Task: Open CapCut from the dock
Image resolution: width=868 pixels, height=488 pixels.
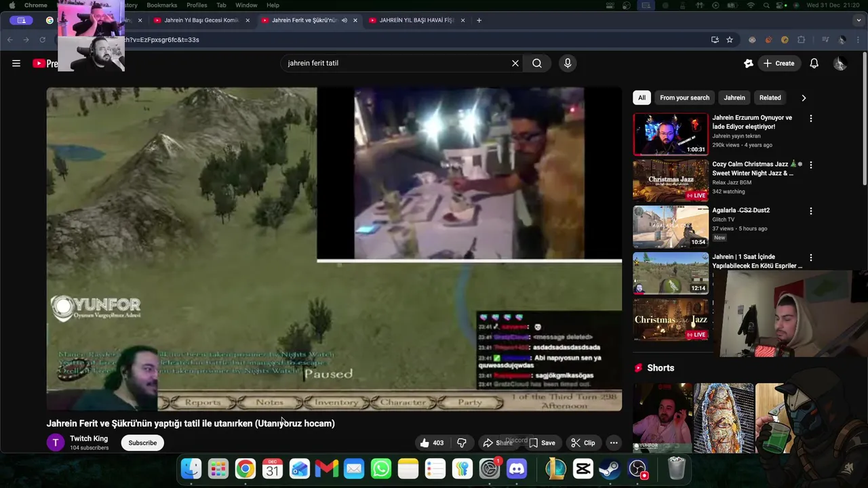Action: [x=583, y=468]
